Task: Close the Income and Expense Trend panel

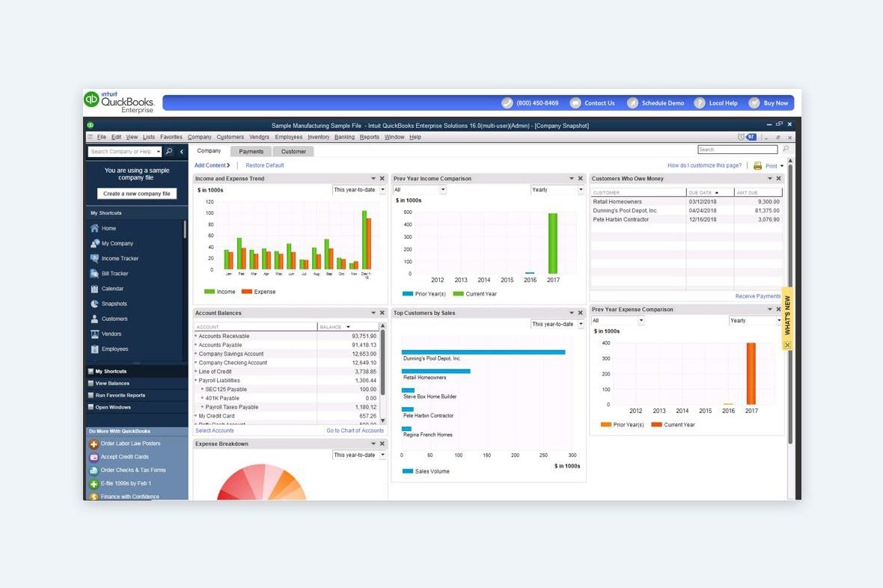Action: coord(382,179)
